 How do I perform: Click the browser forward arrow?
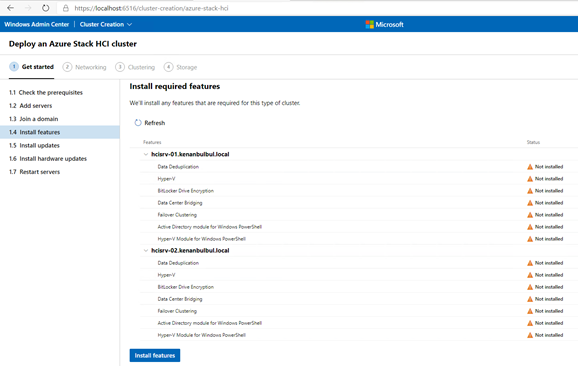tap(28, 8)
